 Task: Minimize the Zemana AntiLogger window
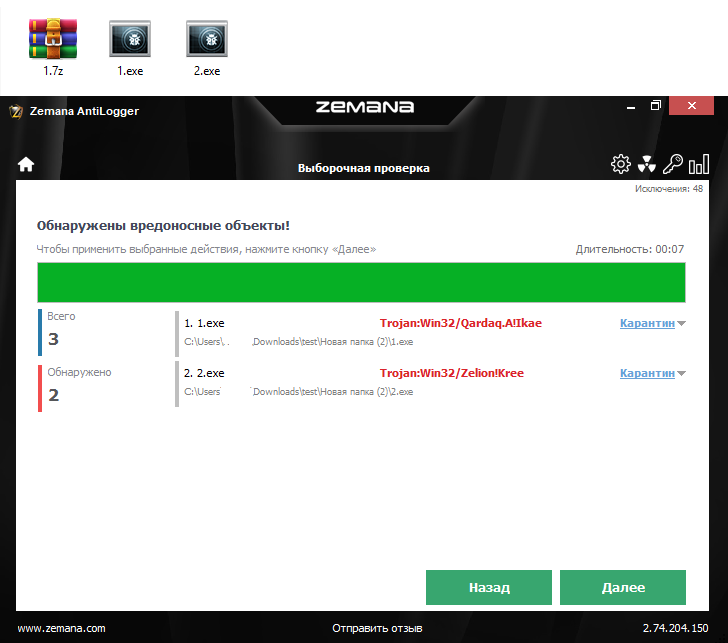pos(630,107)
